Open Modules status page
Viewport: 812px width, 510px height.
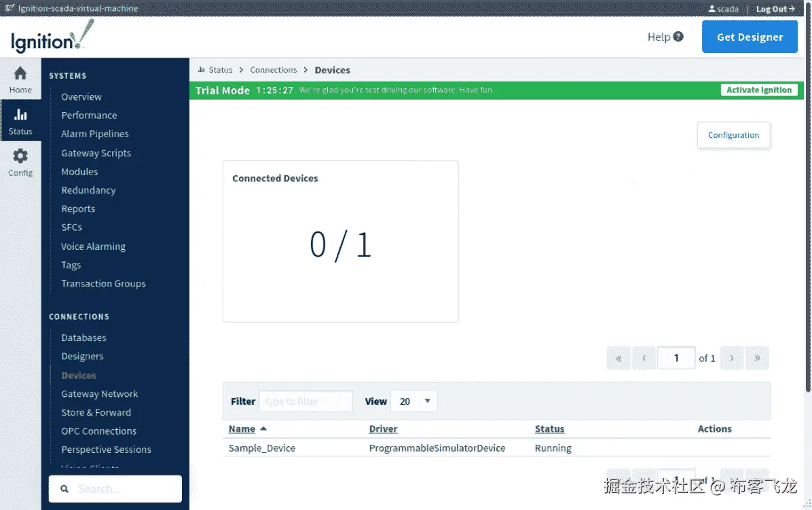pos(79,172)
